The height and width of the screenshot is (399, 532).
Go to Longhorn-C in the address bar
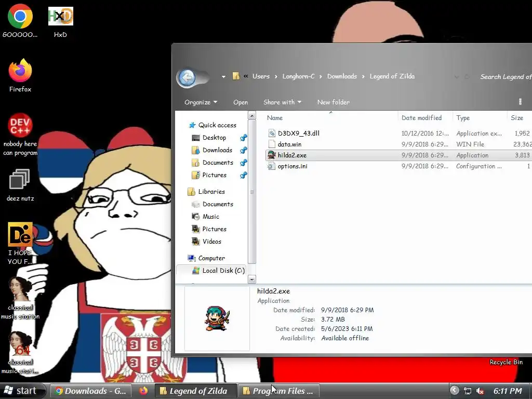pyautogui.click(x=299, y=76)
